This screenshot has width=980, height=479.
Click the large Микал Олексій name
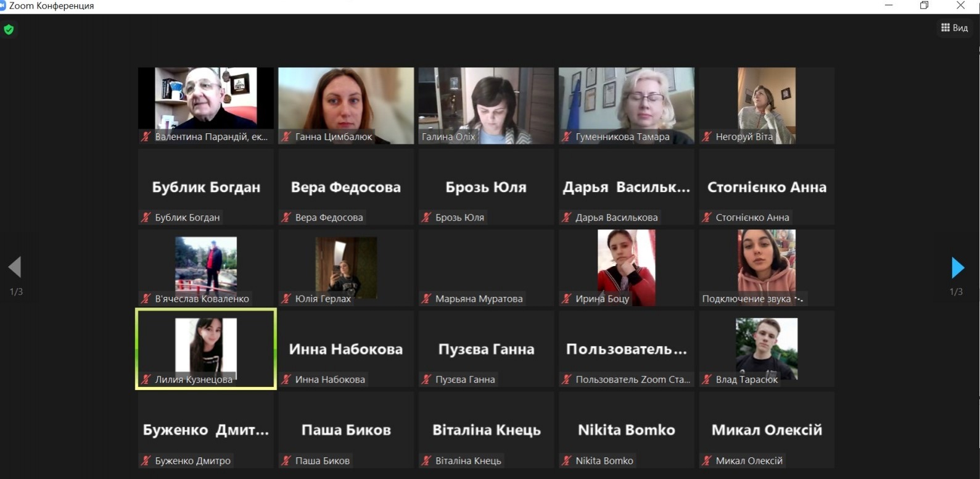(767, 430)
